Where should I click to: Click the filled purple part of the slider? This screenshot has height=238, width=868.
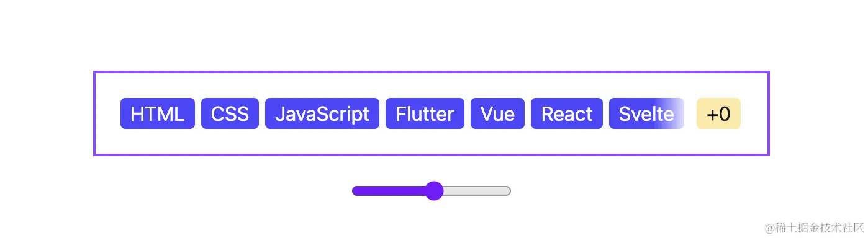(389, 191)
